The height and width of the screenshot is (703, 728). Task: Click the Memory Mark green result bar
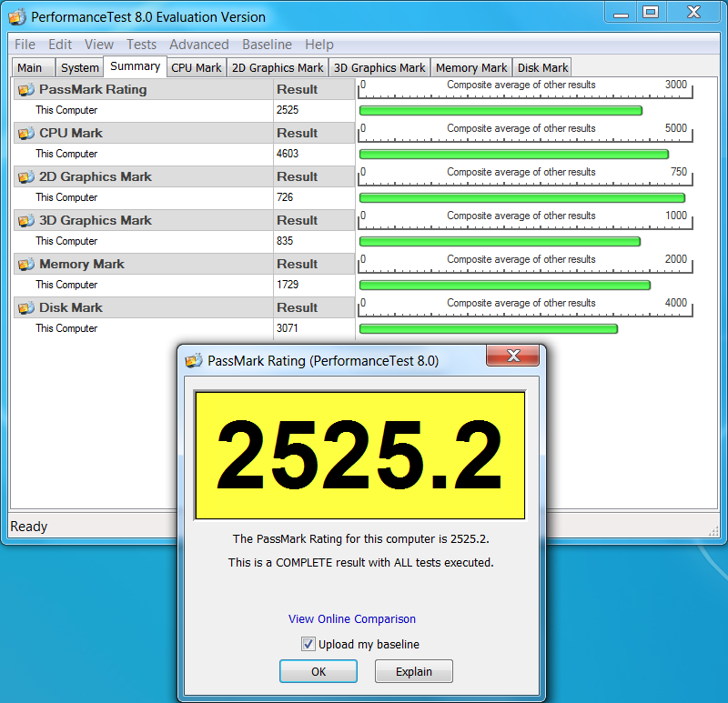tap(505, 285)
